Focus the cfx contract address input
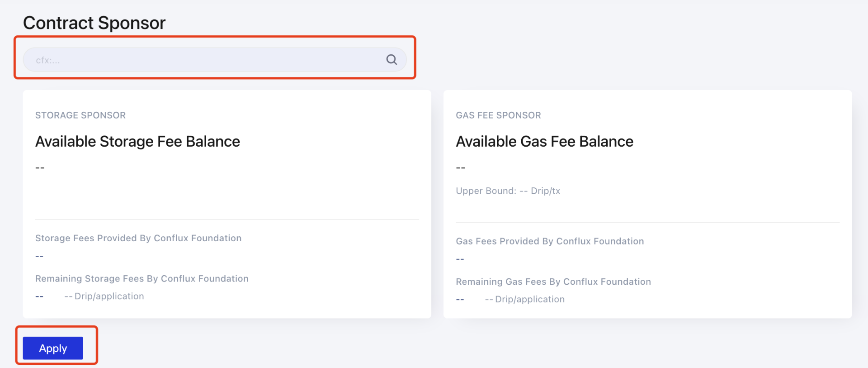Image resolution: width=868 pixels, height=368 pixels. (203, 60)
